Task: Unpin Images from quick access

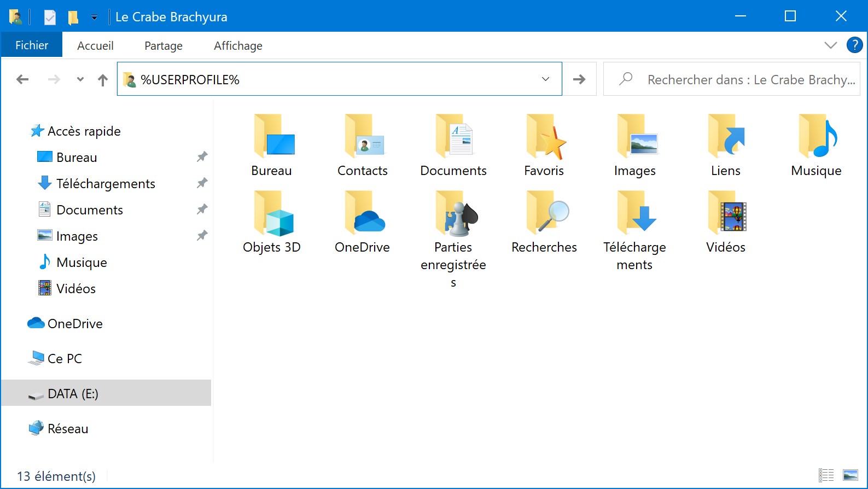Action: click(x=202, y=236)
